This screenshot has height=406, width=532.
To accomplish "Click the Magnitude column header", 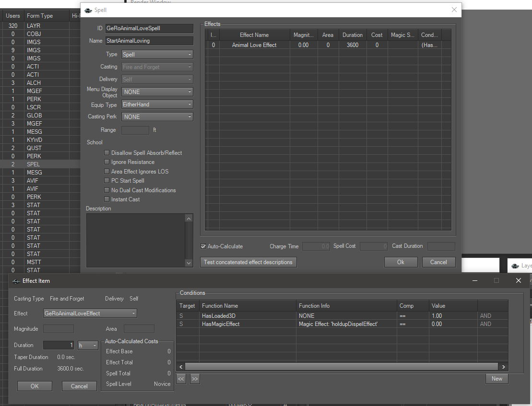I will (304, 35).
